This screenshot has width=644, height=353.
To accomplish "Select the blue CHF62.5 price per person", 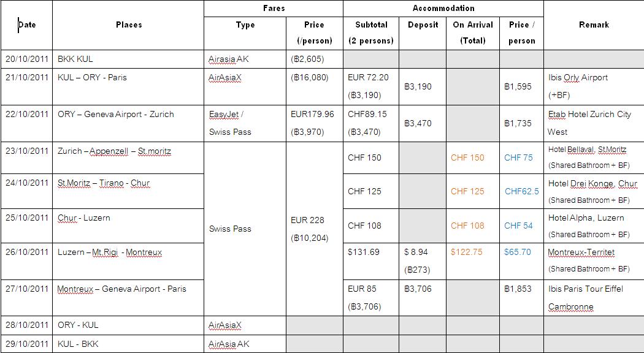I will tap(521, 191).
